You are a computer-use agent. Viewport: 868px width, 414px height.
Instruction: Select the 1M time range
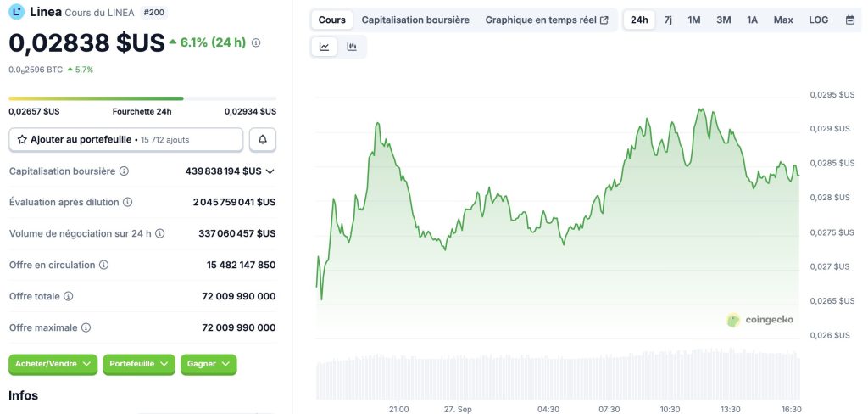tap(694, 20)
